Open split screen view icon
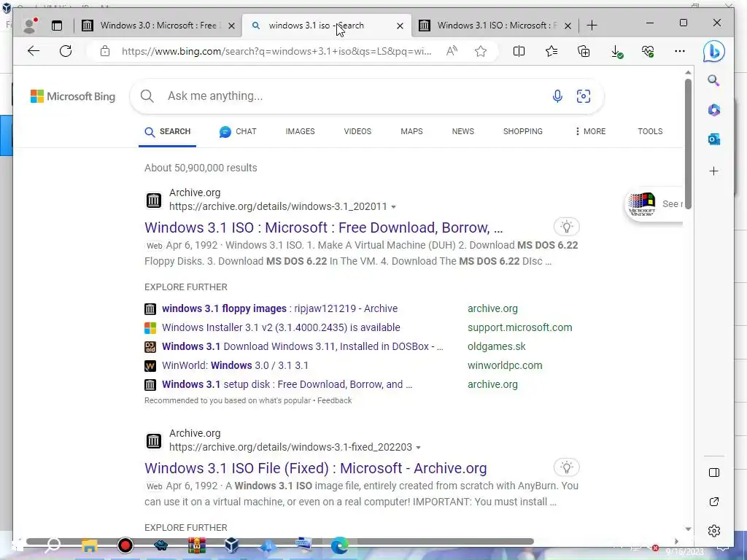Image resolution: width=747 pixels, height=560 pixels. (x=519, y=51)
